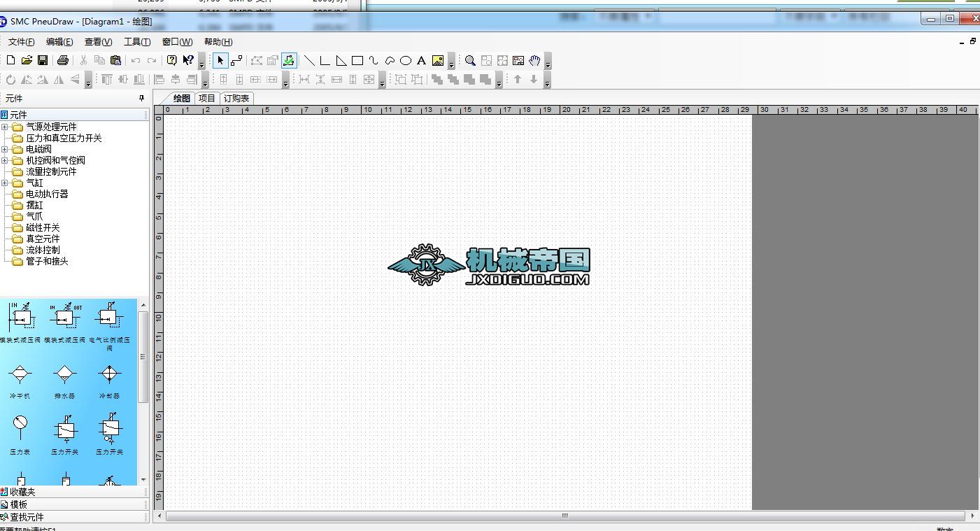Open the 编辑 menu
980x531 pixels.
59,42
